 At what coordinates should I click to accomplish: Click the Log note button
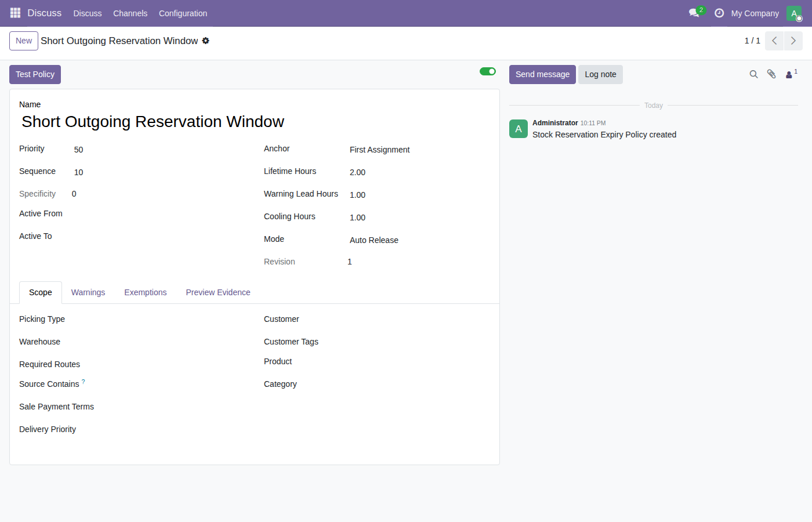[600, 74]
